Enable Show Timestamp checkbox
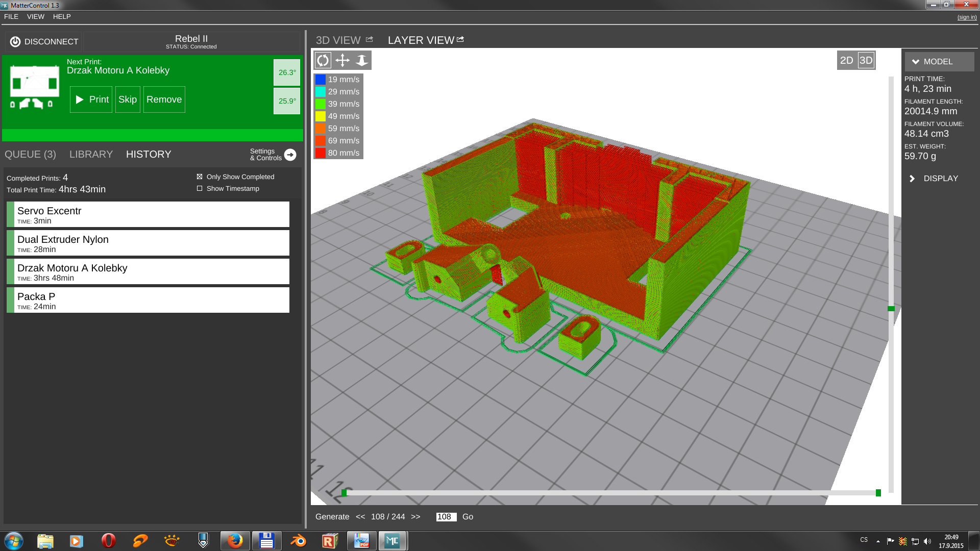 click(x=200, y=188)
